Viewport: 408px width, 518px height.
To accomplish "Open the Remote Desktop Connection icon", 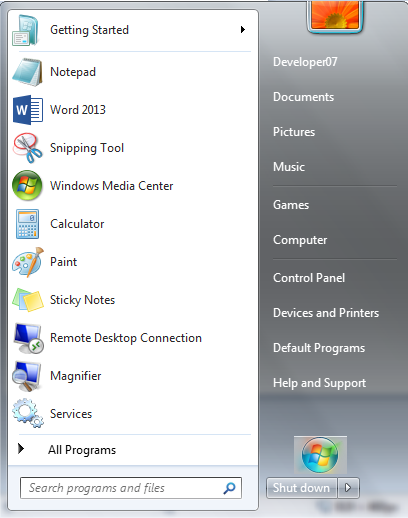I will [28, 338].
